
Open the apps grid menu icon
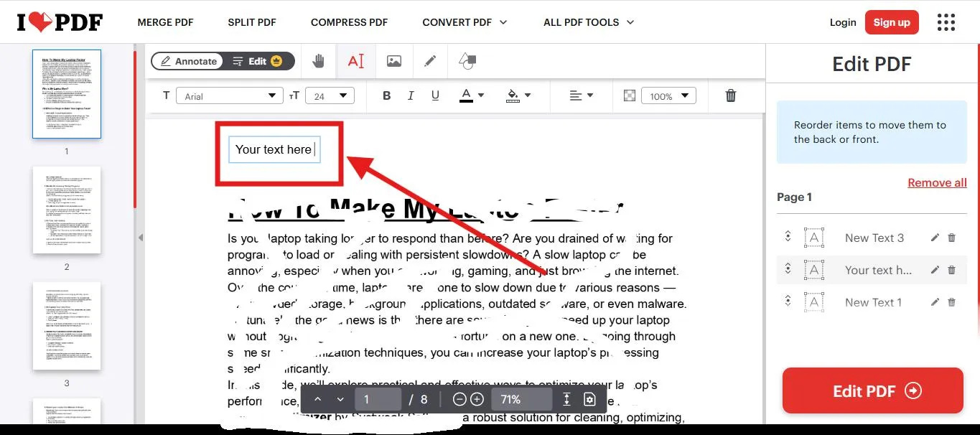click(x=946, y=22)
